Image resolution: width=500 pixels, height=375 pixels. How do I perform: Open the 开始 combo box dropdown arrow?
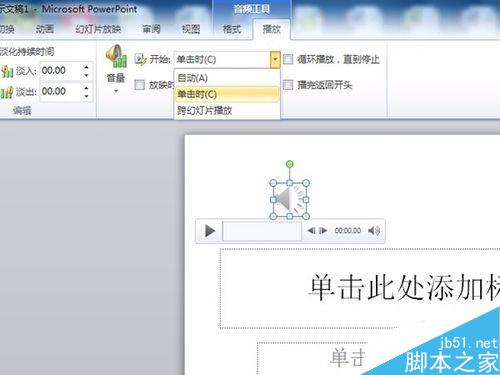(275, 60)
